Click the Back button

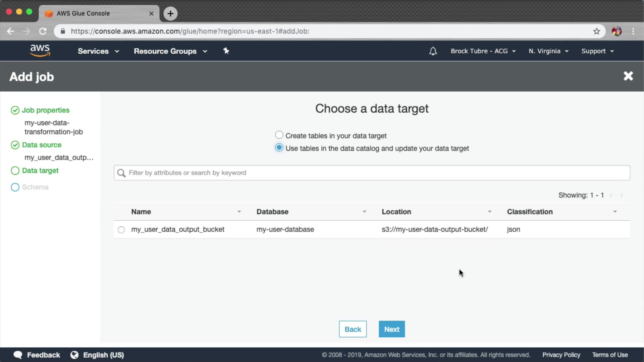[x=353, y=329]
